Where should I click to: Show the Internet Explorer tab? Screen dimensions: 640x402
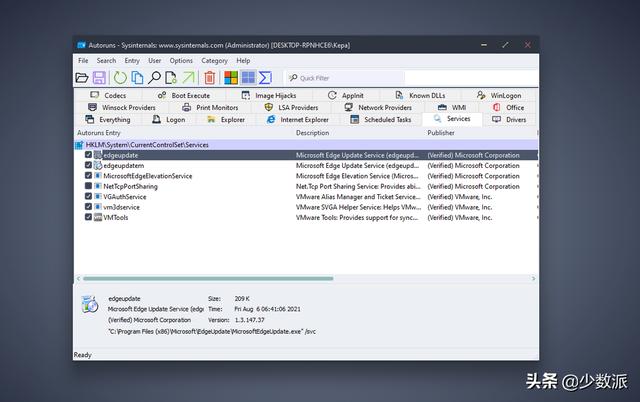pos(297,120)
